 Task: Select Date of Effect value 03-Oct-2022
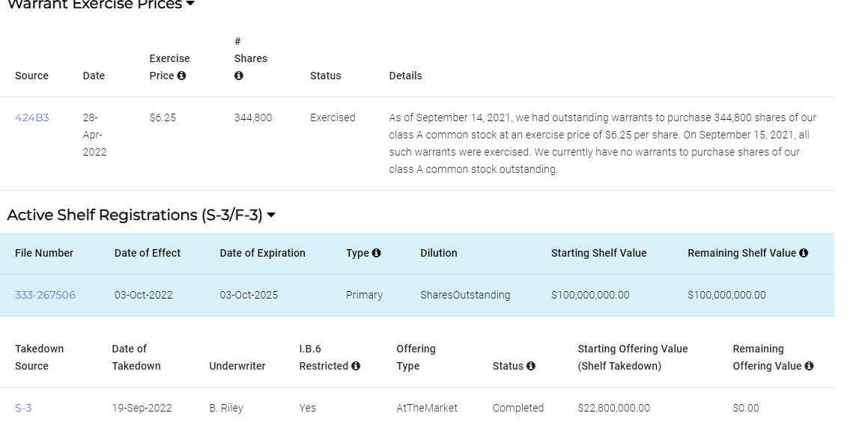143,296
